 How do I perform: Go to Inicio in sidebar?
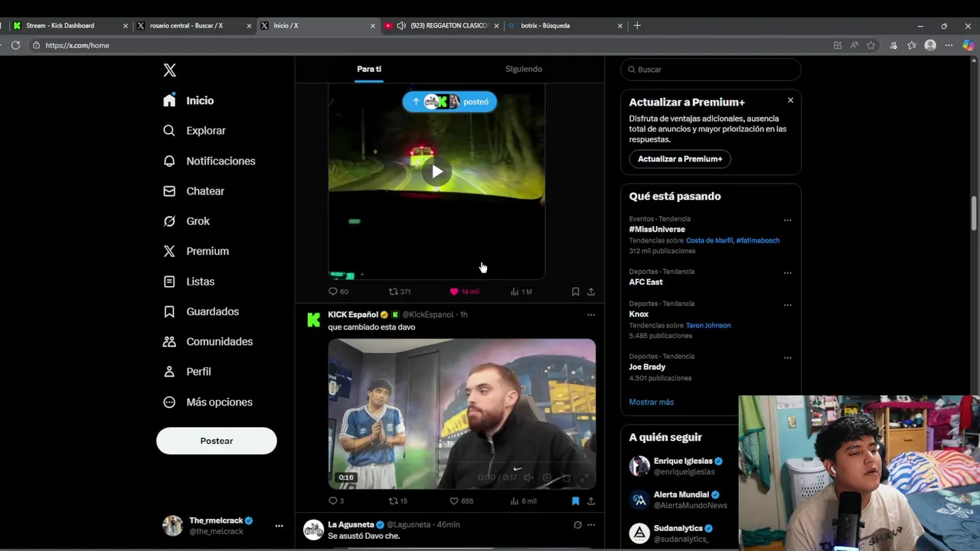(x=188, y=100)
